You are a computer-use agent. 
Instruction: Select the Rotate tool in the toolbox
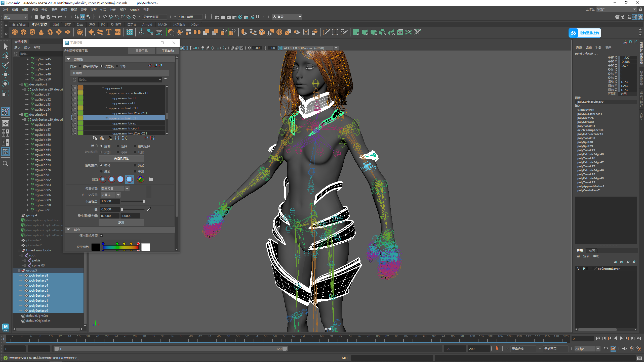pos(6,84)
